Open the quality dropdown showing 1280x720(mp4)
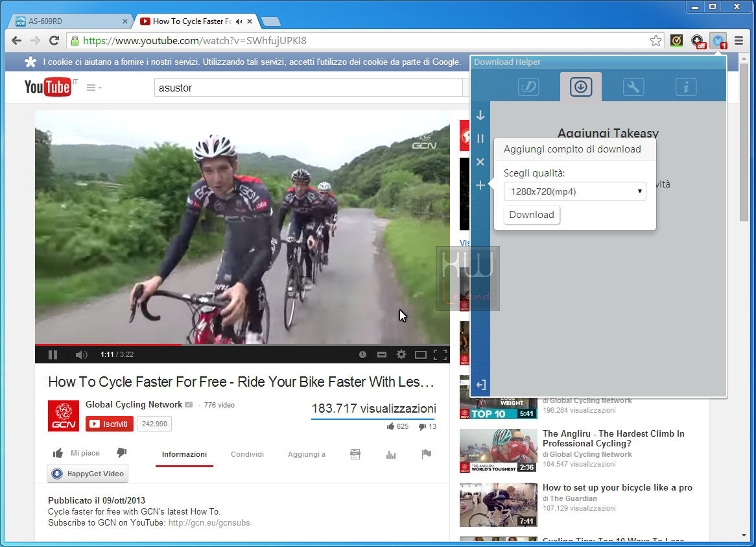The height and width of the screenshot is (547, 756). [x=574, y=191]
